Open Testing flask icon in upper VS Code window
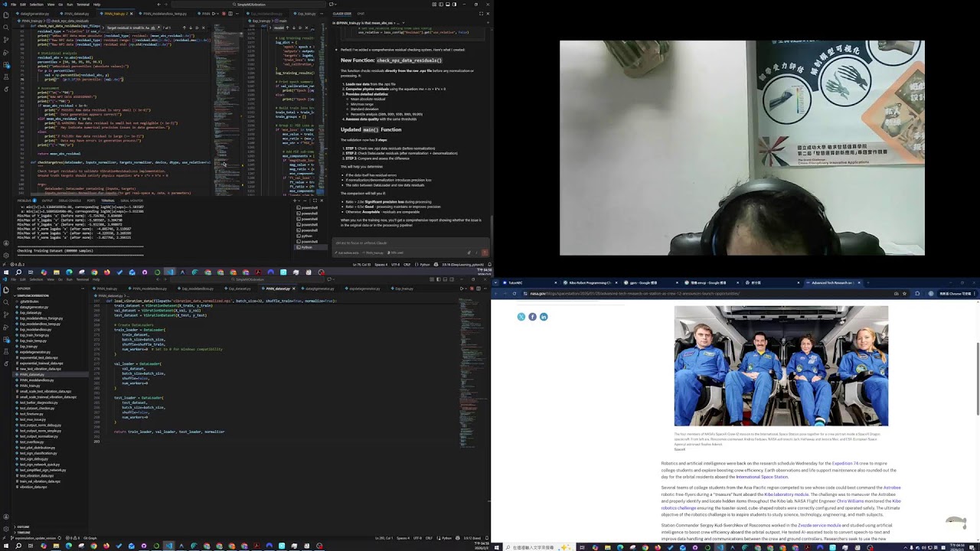The image size is (980, 551). pos(6,76)
